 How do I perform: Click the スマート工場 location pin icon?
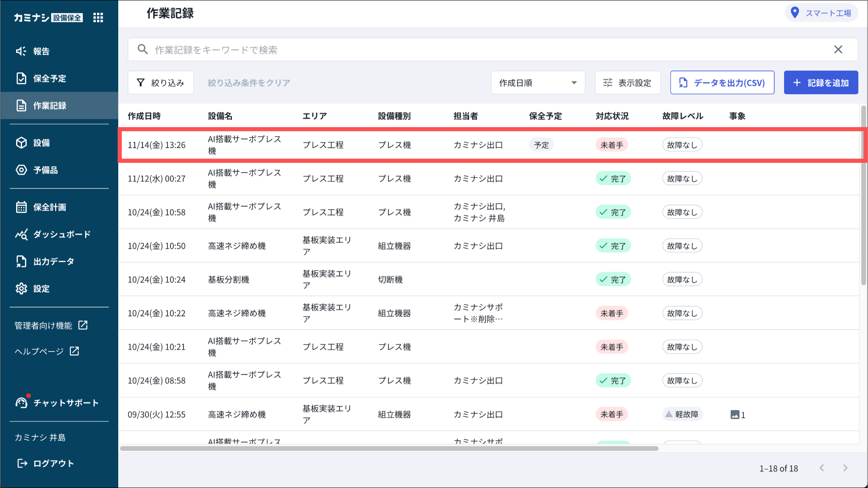coord(795,13)
